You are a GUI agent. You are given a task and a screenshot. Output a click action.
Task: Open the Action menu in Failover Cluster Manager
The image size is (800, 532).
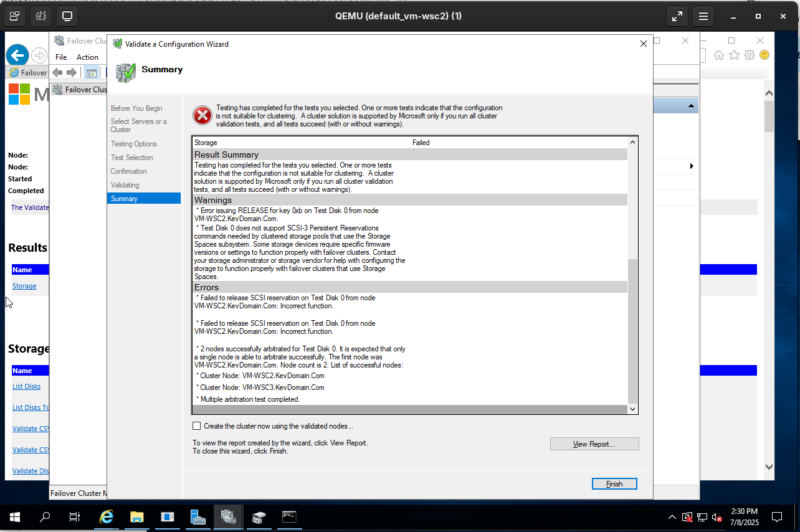87,57
